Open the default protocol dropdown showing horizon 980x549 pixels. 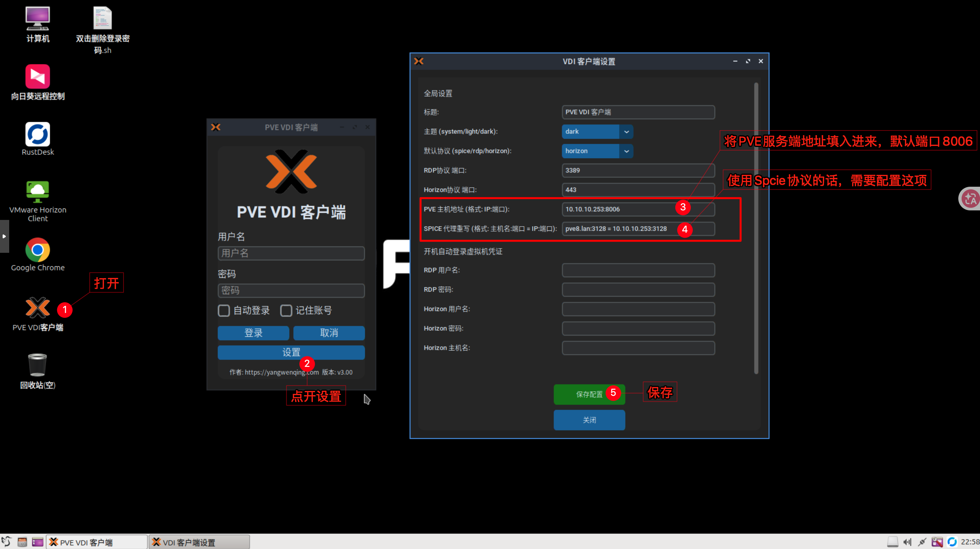pos(597,151)
